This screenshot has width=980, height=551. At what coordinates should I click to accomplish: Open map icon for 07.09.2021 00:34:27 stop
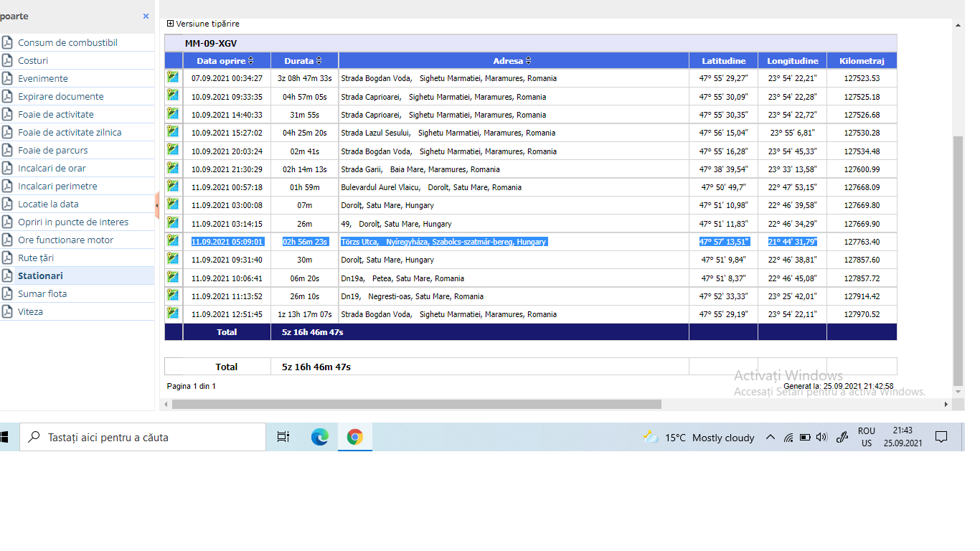point(173,77)
